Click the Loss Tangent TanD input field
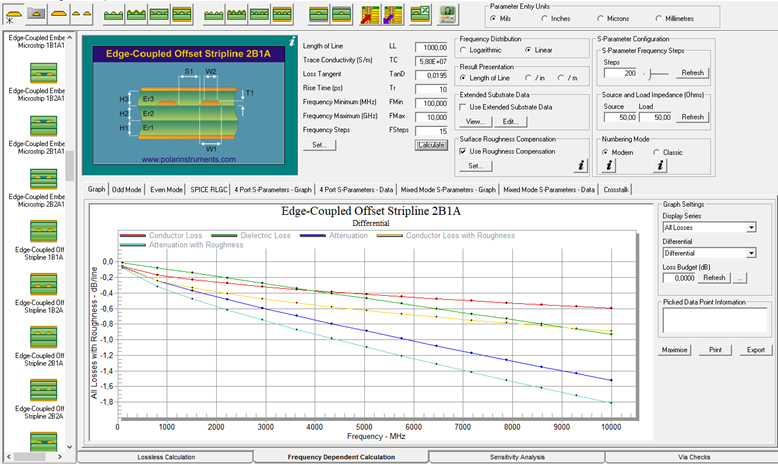The width and height of the screenshot is (778, 464). point(431,75)
